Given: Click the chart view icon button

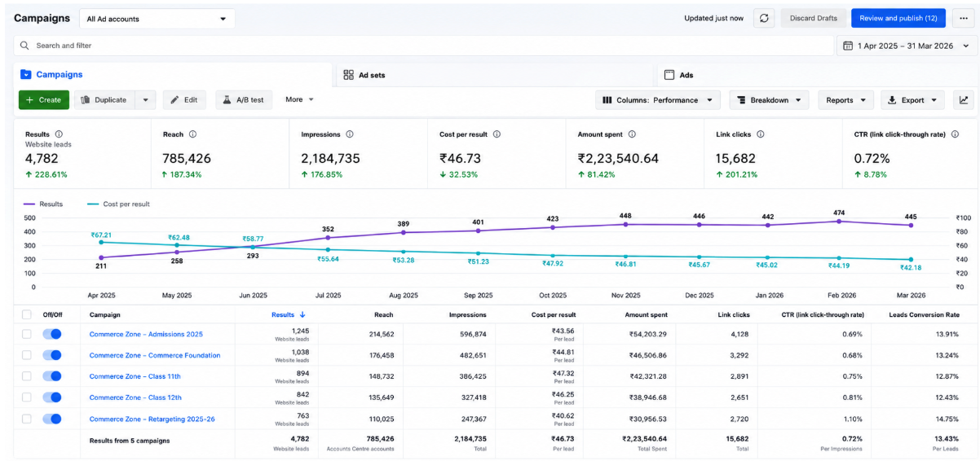Looking at the screenshot, I should (963, 100).
